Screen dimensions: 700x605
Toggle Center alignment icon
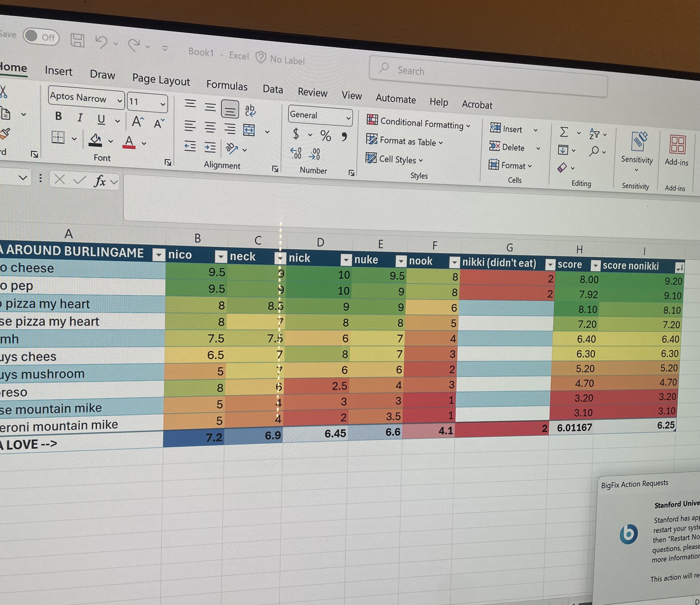(x=210, y=127)
